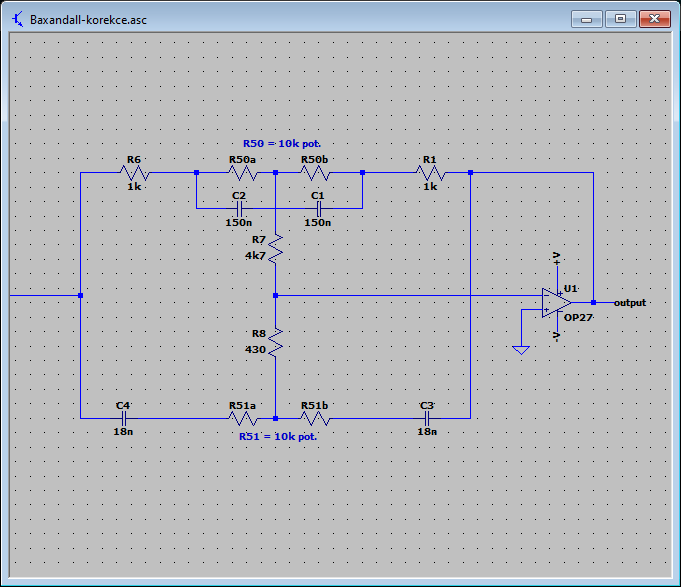The image size is (681, 587).
Task: Click the 430 value of R8
Action: coord(255,350)
